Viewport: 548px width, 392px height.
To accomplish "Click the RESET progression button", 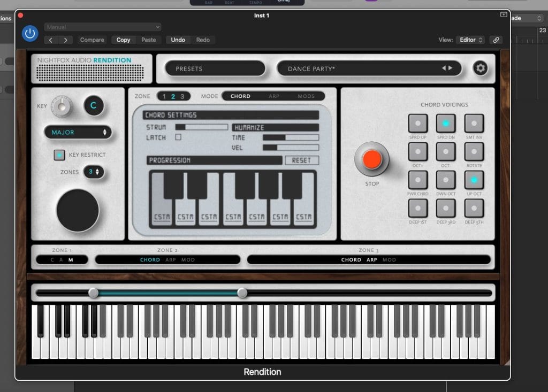I will (x=302, y=160).
